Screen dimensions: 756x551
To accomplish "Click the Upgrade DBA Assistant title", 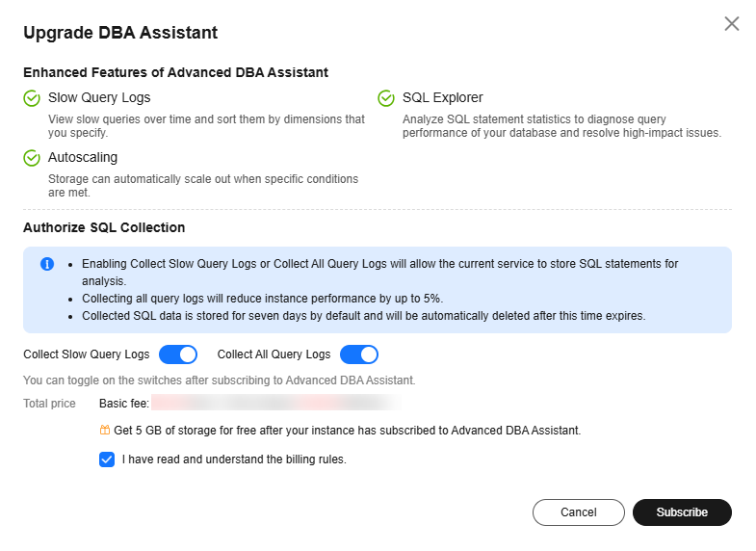I will (x=120, y=33).
